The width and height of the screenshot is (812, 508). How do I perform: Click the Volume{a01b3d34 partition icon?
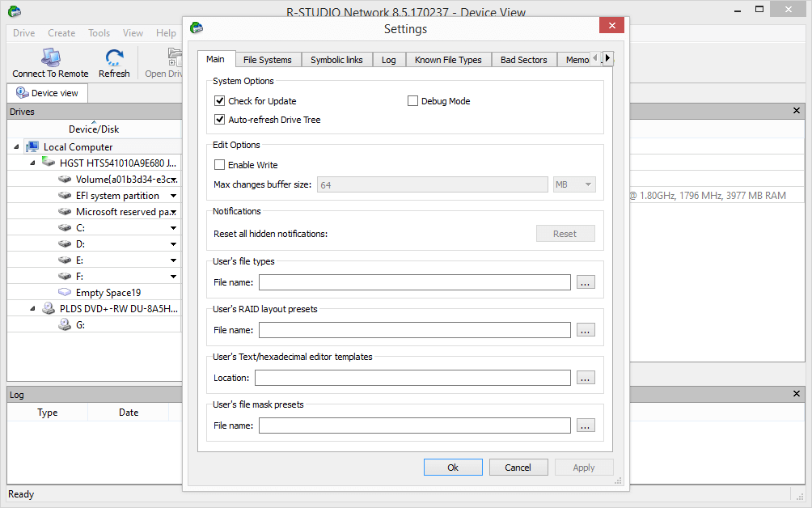tap(65, 179)
